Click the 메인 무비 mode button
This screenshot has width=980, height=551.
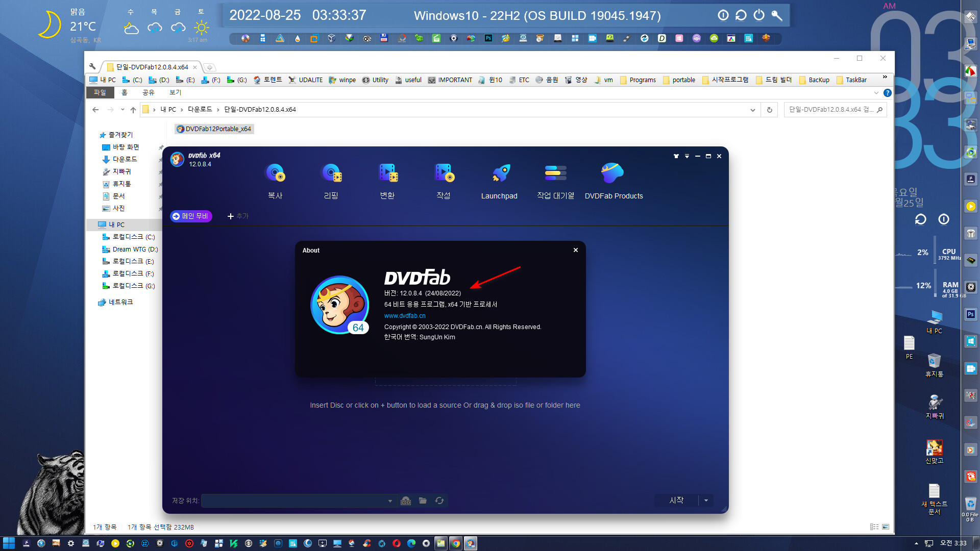tap(191, 216)
